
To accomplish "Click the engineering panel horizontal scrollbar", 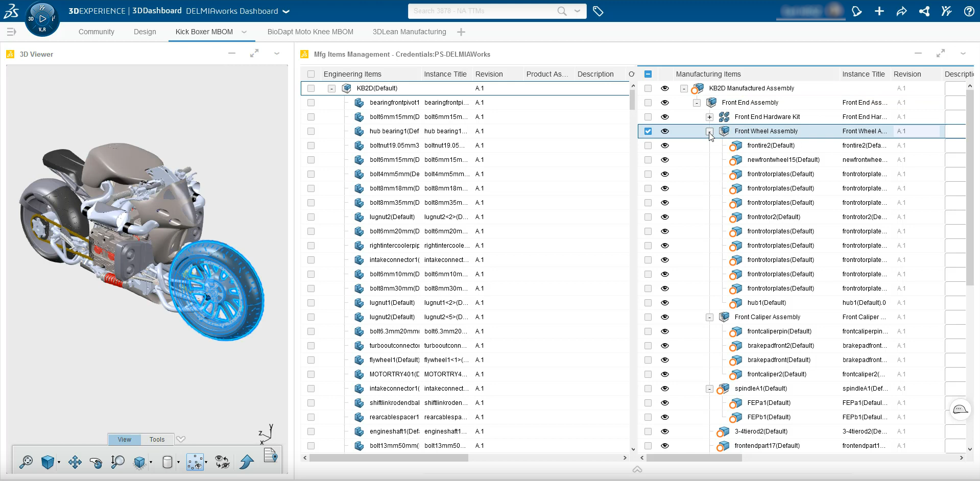I will (x=389, y=458).
